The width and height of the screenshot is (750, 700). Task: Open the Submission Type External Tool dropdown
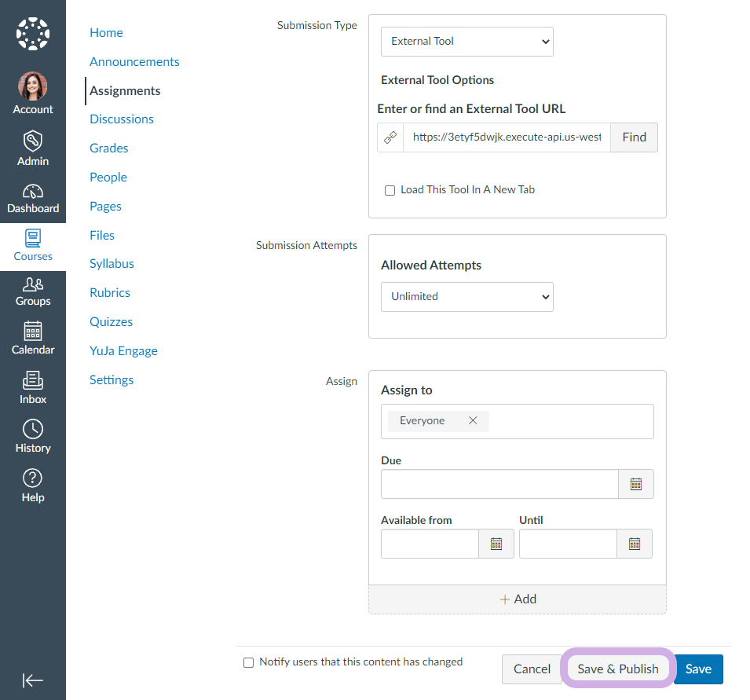466,42
